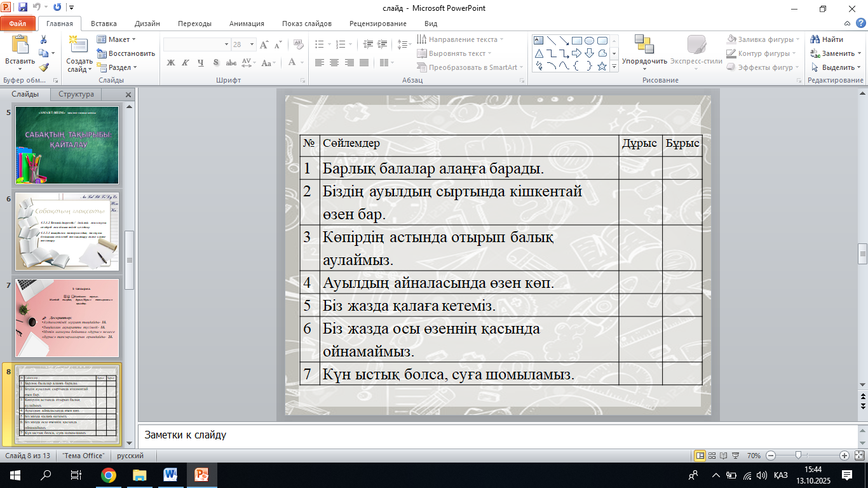Toggle bold Ж formatting
The image size is (868, 488).
(x=170, y=63)
